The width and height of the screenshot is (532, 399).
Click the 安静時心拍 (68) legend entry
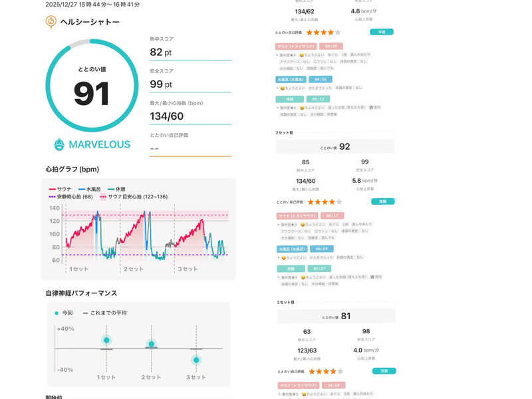click(x=70, y=197)
